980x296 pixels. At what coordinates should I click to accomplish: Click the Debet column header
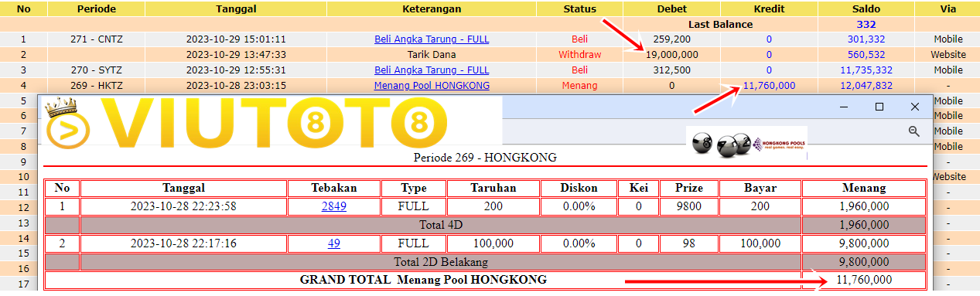pyautogui.click(x=672, y=9)
